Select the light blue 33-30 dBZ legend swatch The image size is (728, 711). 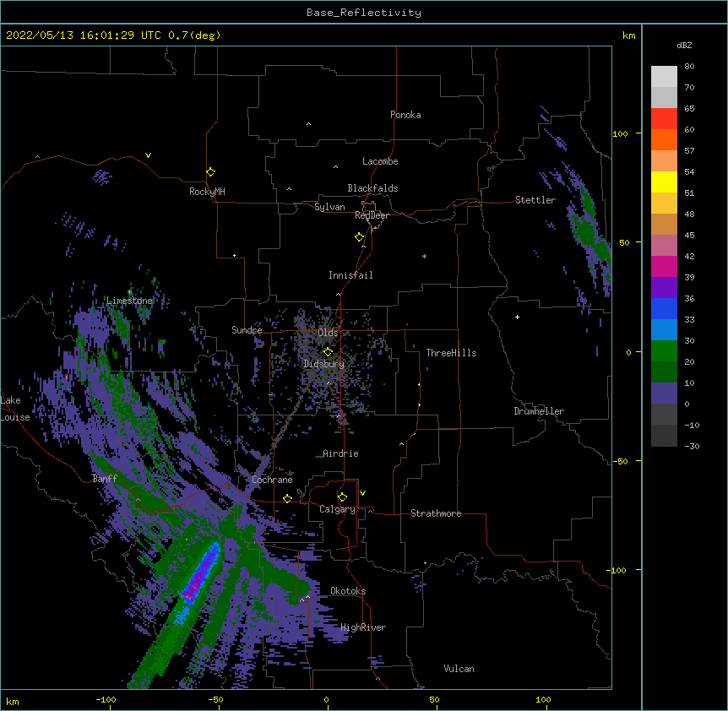tap(664, 330)
